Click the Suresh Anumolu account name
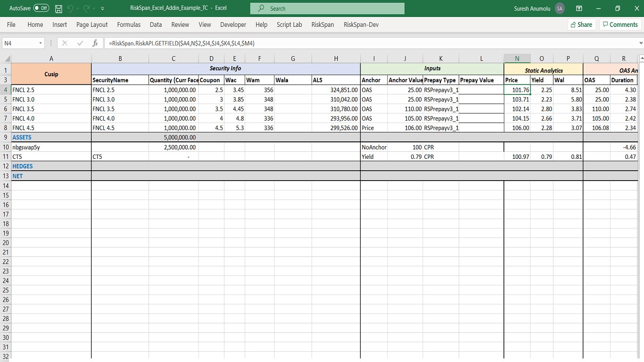Image resolution: width=644 pixels, height=362 pixels. pos(532,8)
